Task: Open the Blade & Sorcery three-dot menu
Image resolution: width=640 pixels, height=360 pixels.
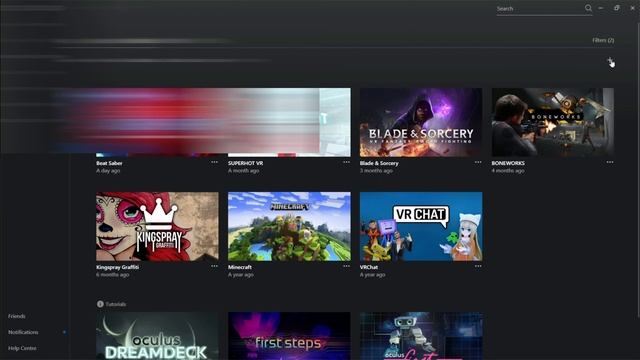Action: pos(478,162)
